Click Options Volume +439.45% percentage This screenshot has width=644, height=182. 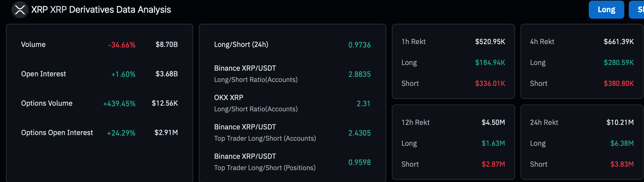119,103
